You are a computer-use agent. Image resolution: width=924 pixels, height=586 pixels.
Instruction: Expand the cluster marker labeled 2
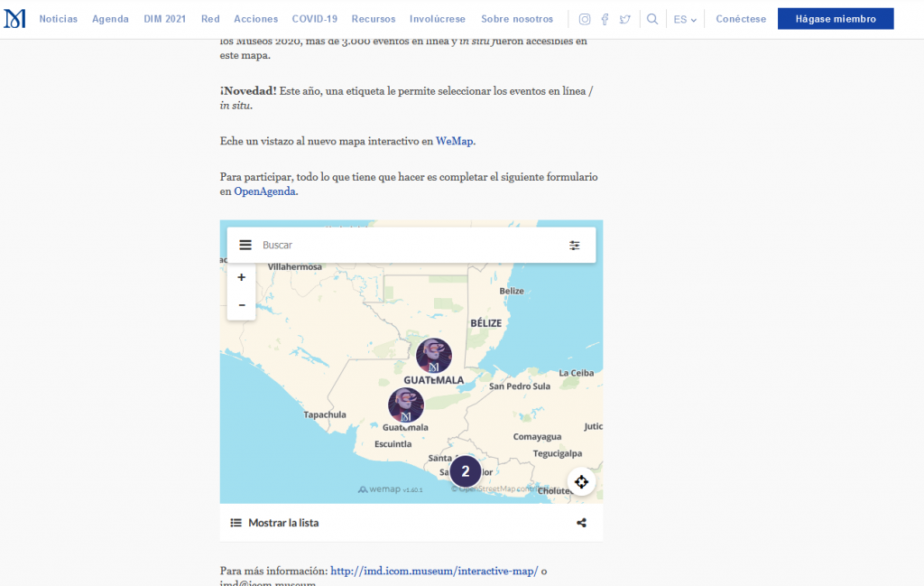pyautogui.click(x=466, y=471)
